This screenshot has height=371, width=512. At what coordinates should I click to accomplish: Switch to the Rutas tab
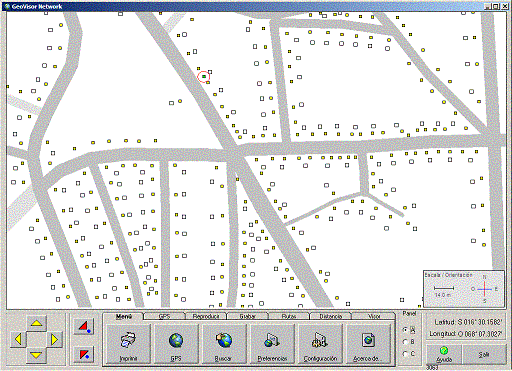pyautogui.click(x=289, y=316)
